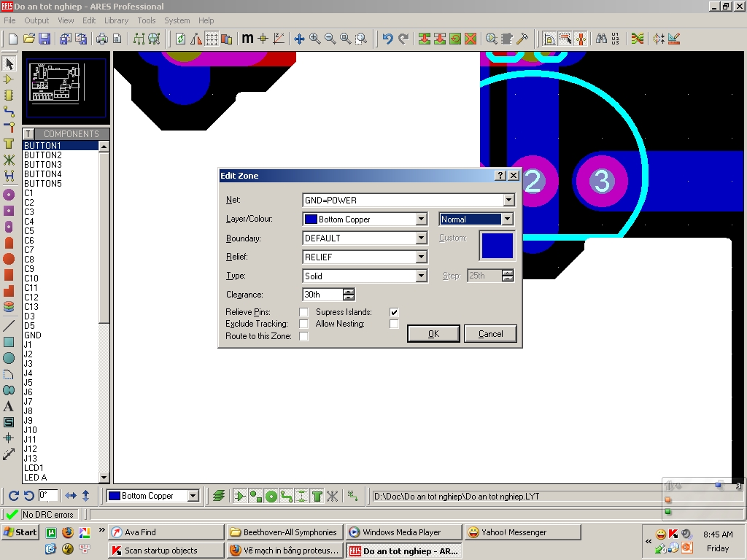Enable the Relieve Pins checkbox
The width and height of the screenshot is (747, 560).
click(303, 312)
